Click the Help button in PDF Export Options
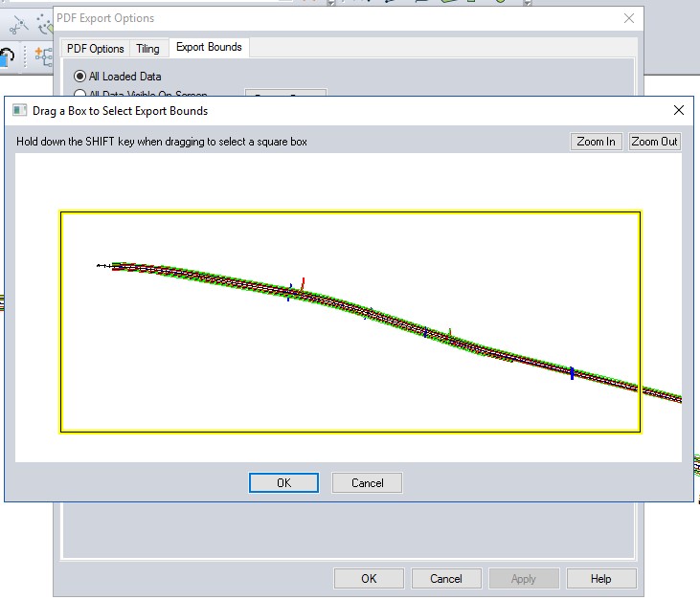The image size is (700, 600). (601, 579)
